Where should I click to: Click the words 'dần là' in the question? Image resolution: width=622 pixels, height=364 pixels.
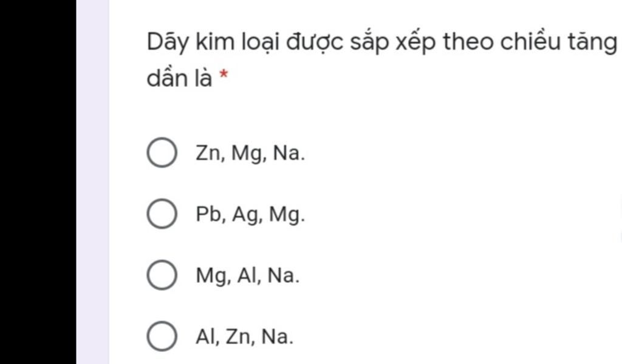[180, 79]
